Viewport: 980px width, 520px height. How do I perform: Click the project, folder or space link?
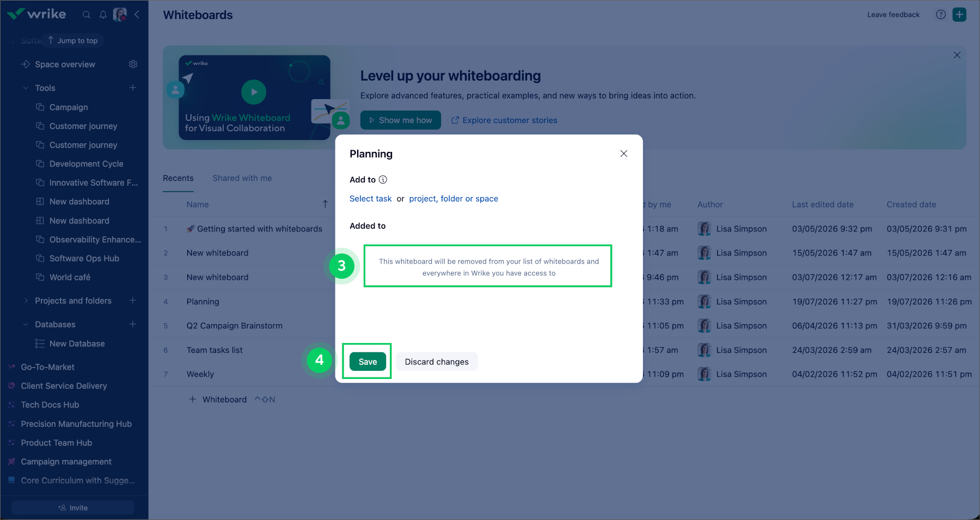(x=454, y=199)
